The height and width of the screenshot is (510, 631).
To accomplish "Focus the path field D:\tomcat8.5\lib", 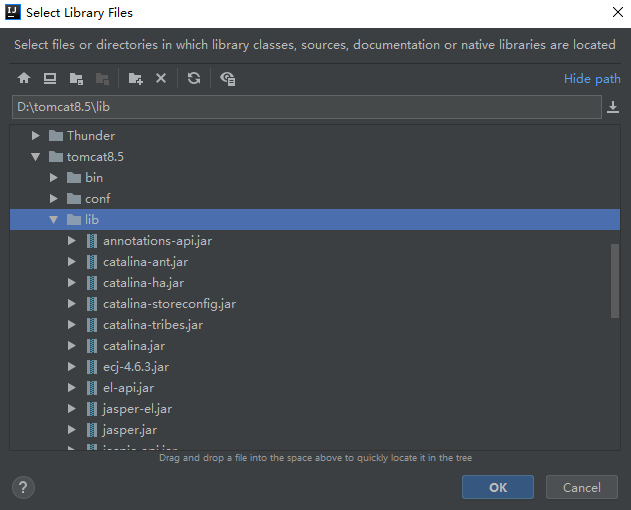I will click(x=307, y=107).
